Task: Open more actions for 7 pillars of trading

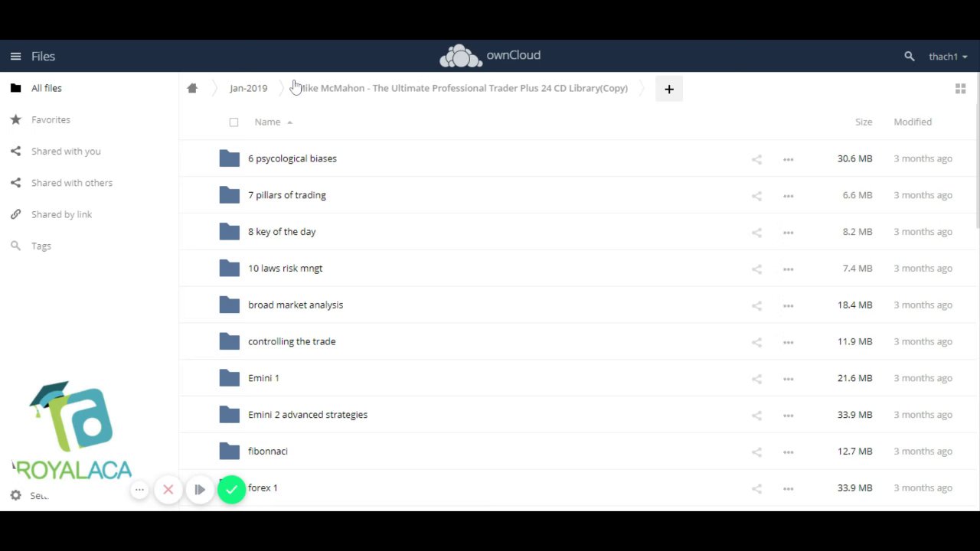Action: (788, 196)
